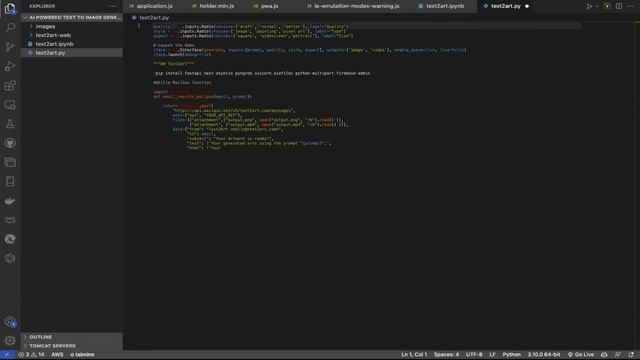Select language mode Python
Screen dimensions: 640x360
tap(511, 355)
